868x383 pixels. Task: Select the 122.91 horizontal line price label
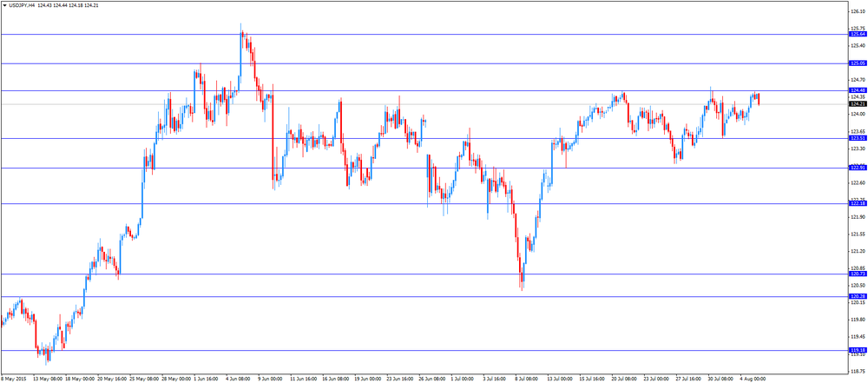click(857, 168)
